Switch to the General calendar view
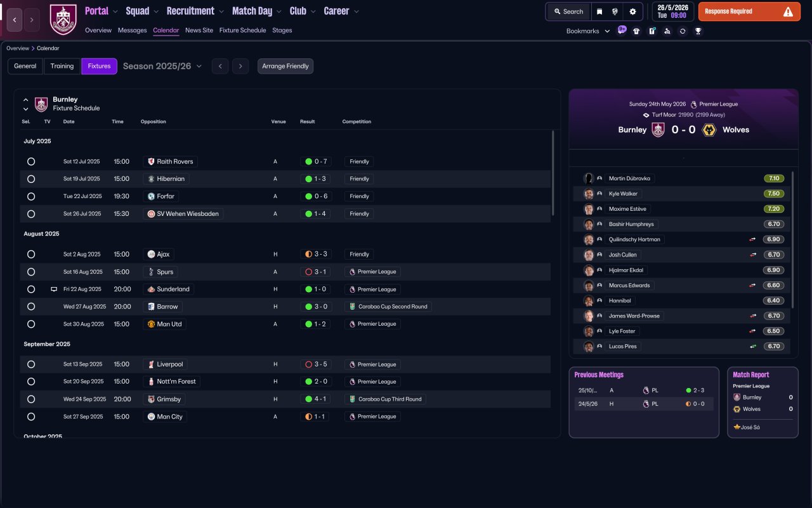812x508 pixels. 25,66
